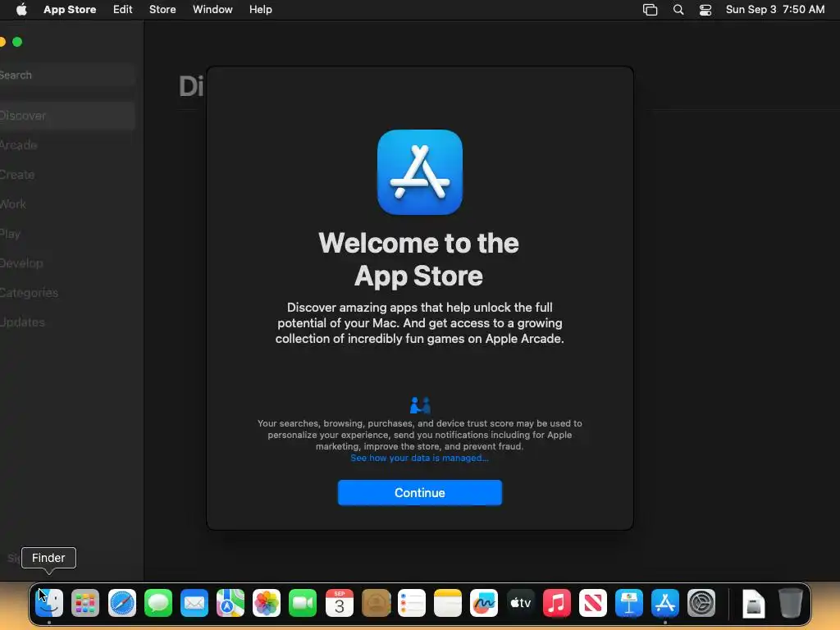The image size is (840, 630).
Task: Open Contacts from the Dock
Action: click(376, 603)
